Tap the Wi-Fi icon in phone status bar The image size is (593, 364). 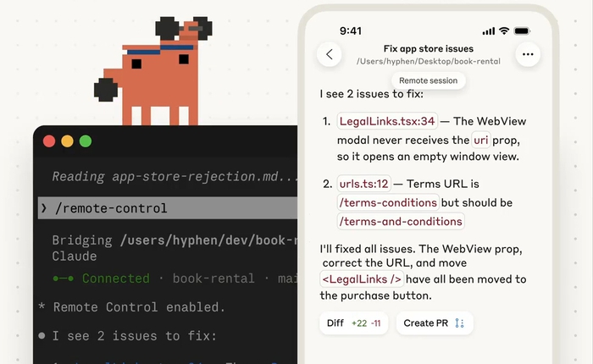tap(504, 30)
